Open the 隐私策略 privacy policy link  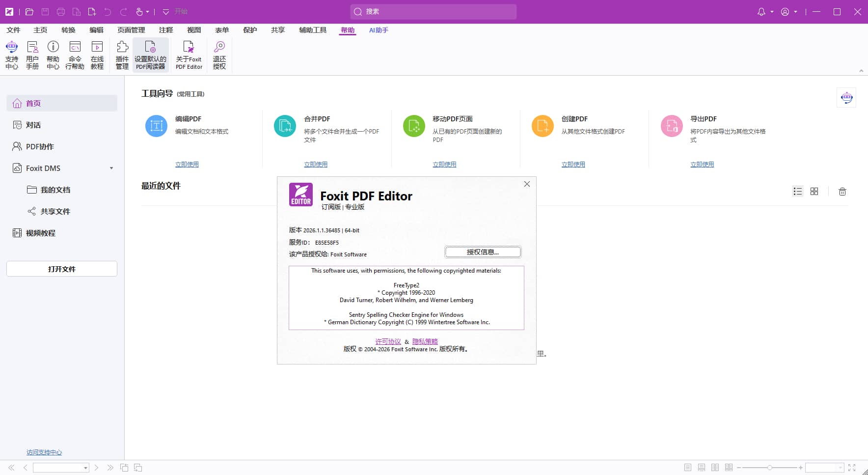click(x=425, y=341)
